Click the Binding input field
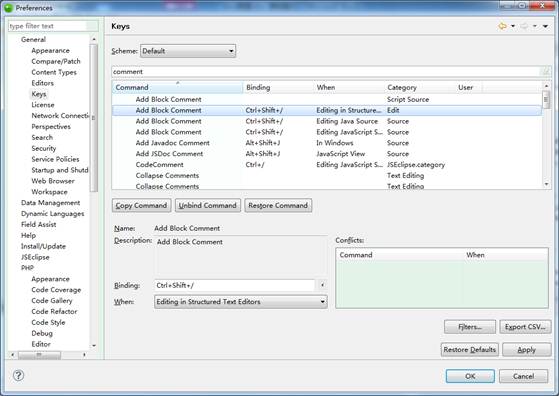The width and height of the screenshot is (559, 396). point(235,285)
